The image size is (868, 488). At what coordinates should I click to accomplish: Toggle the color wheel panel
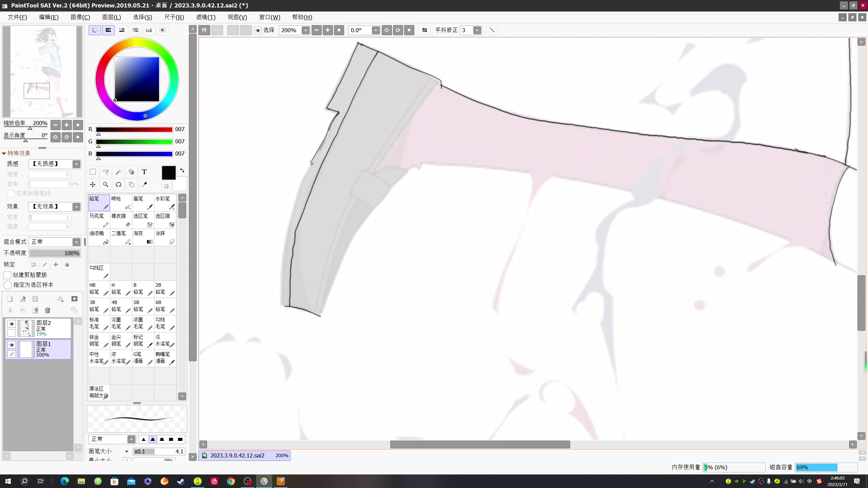pyautogui.click(x=95, y=30)
